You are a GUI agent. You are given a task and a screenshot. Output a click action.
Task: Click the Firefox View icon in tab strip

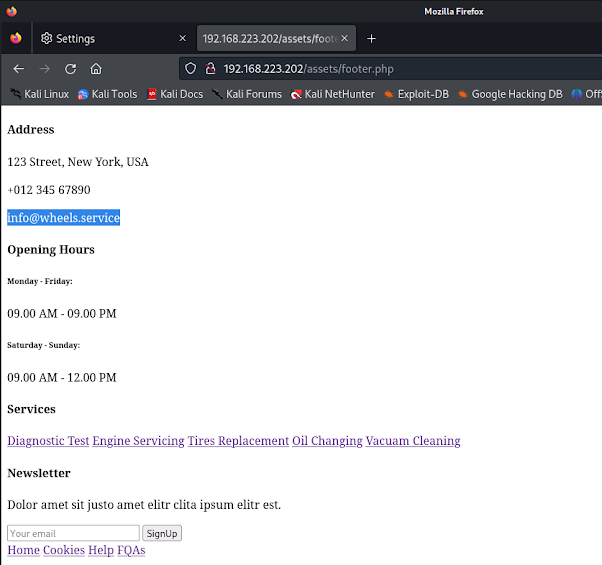click(x=16, y=38)
